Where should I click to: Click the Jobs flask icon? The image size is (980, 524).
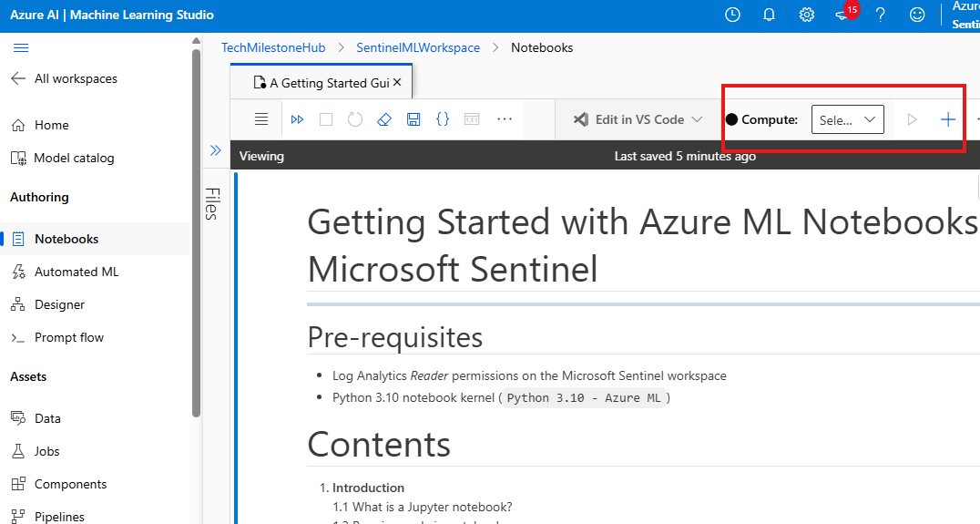coord(18,451)
